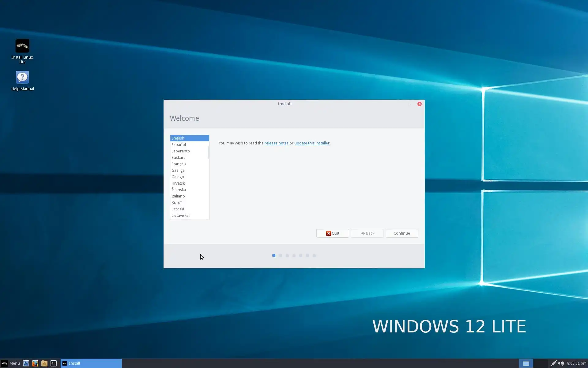The width and height of the screenshot is (588, 368).
Task: Open the Install Linux Lite desktop icon
Action: pyautogui.click(x=22, y=46)
